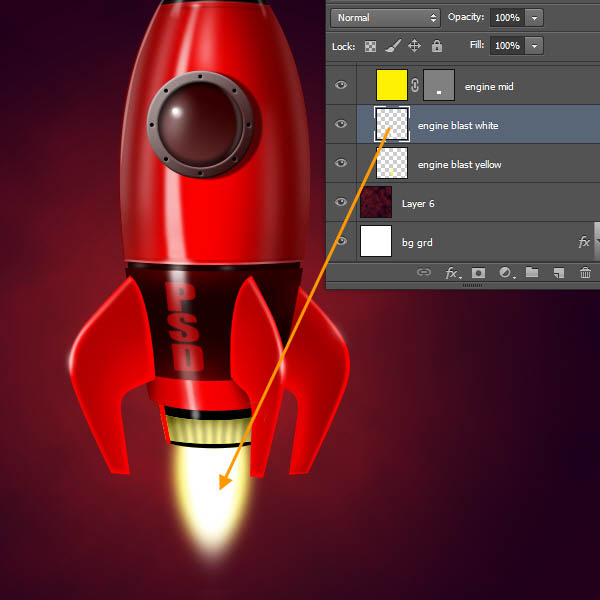Open the add layer style fx menu
The image size is (600, 600).
(x=452, y=272)
